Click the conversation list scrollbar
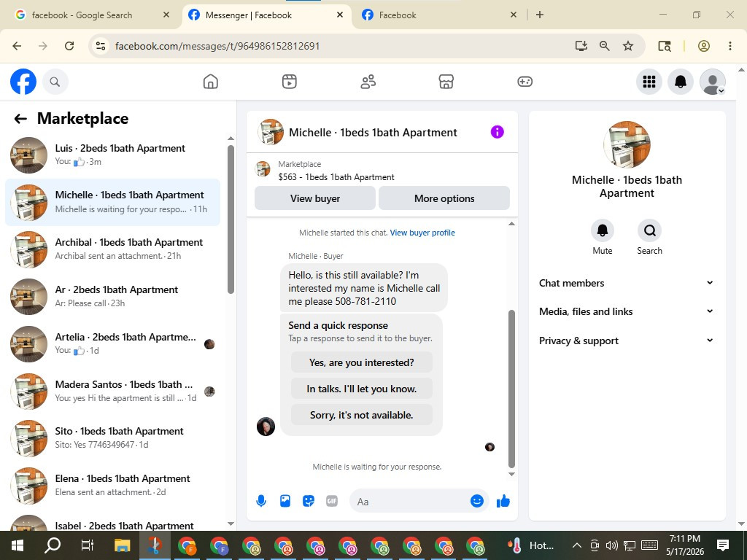747x560 pixels. (x=231, y=219)
